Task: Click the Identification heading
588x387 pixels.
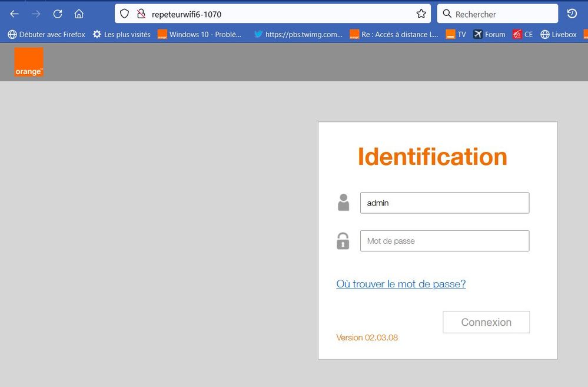Action: tap(433, 157)
